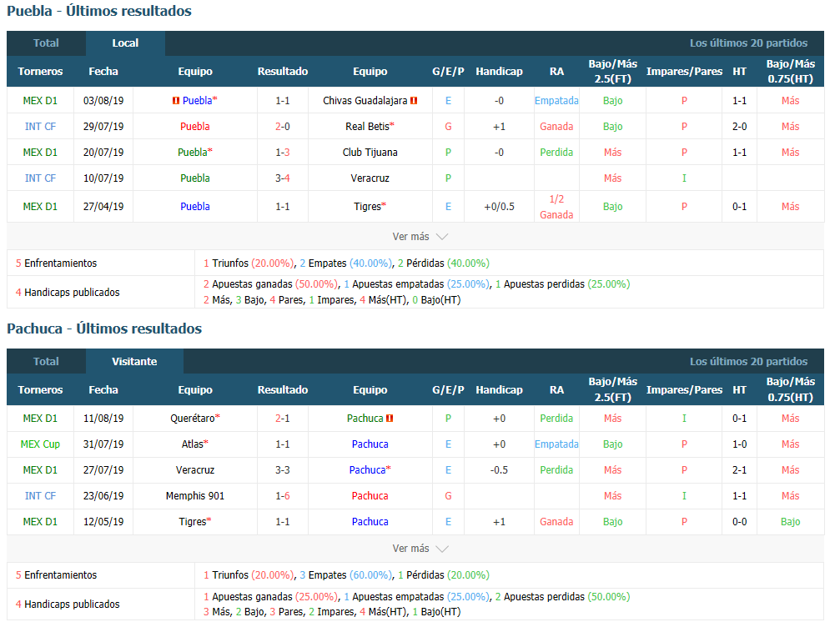Expand Ver más under the Puebla results table
Viewport: 840px width, 622px height.
(x=420, y=236)
